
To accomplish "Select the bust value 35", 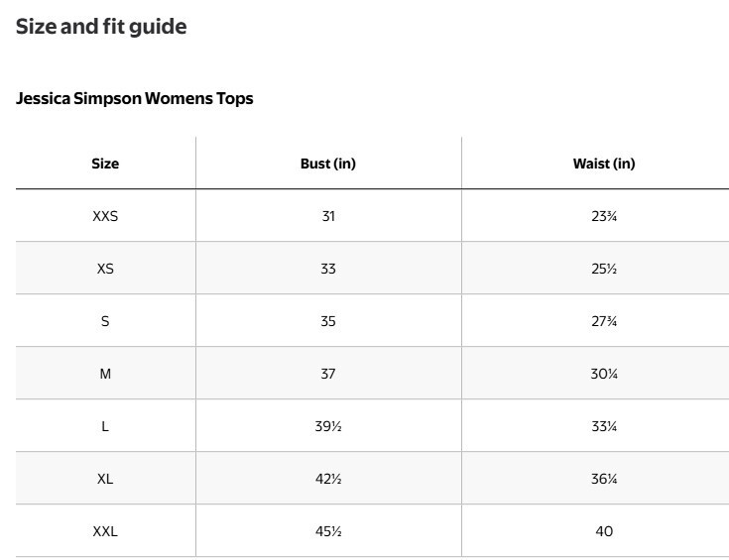I will 328,321.
